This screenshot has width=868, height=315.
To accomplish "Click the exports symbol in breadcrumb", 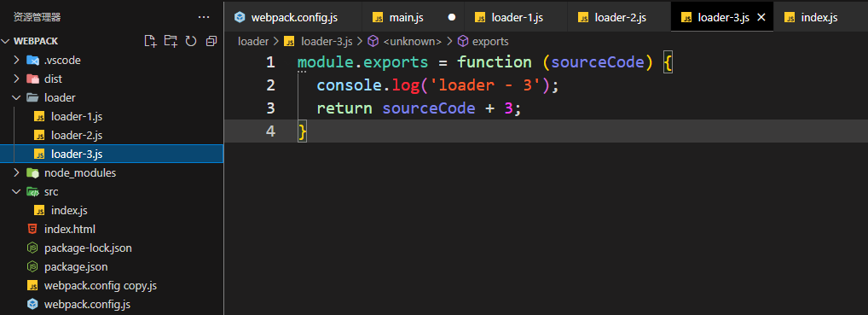I will pos(483,41).
